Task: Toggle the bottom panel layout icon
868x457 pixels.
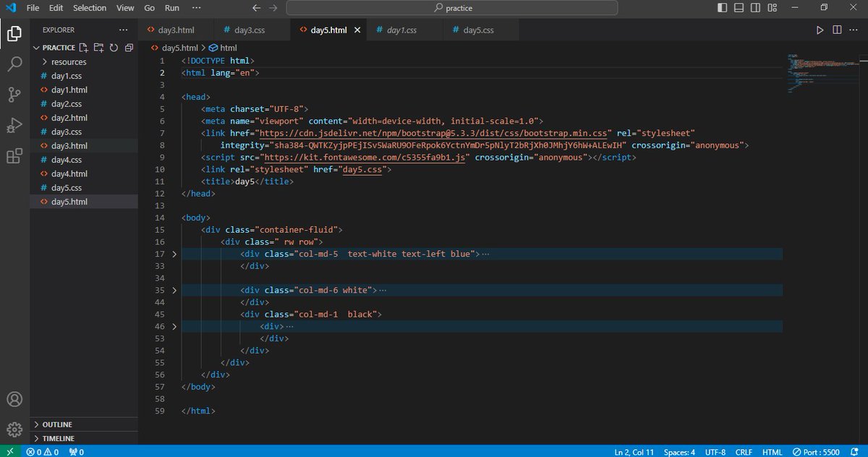Action: point(739,8)
